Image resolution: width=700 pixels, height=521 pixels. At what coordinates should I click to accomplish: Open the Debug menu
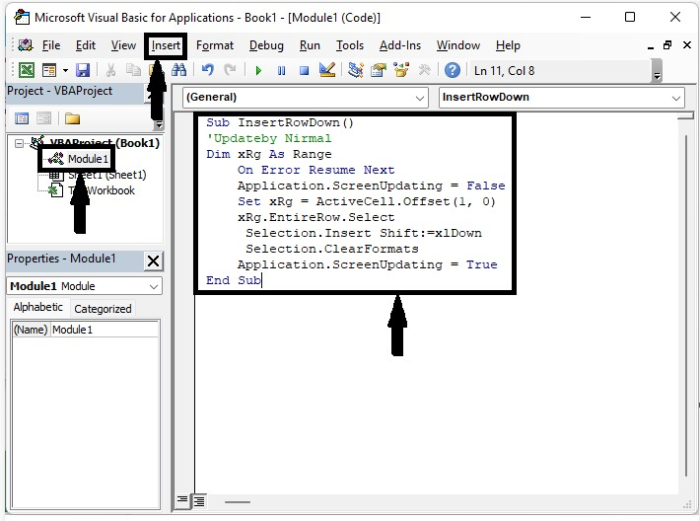[x=266, y=46]
